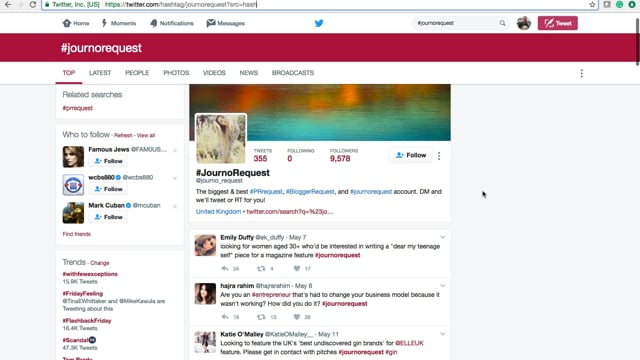This screenshot has height=360, width=640.
Task: Like hajra rahim's tweet
Action: 297,317
